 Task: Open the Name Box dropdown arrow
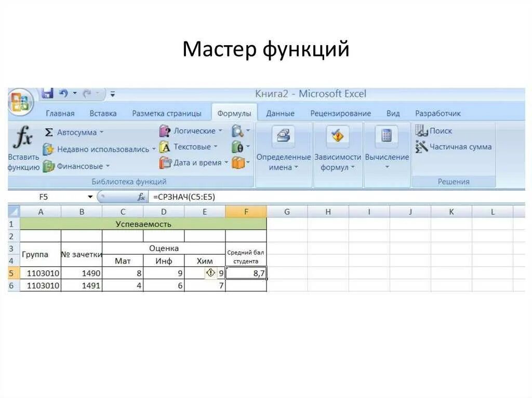(90, 197)
